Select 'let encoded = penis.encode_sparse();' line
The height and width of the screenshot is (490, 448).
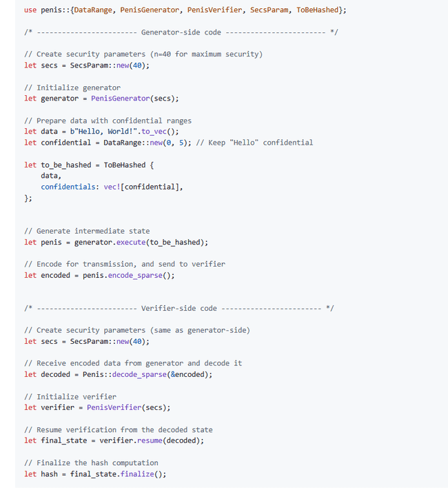[99, 275]
